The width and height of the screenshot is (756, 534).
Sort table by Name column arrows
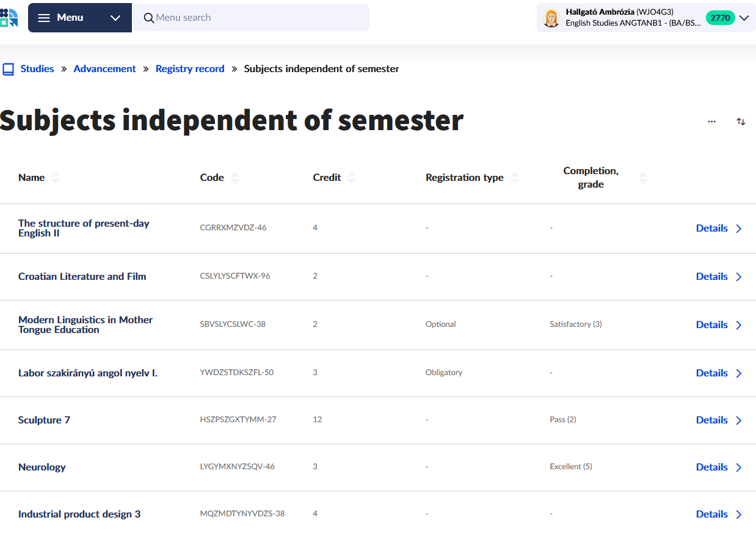pyautogui.click(x=56, y=178)
